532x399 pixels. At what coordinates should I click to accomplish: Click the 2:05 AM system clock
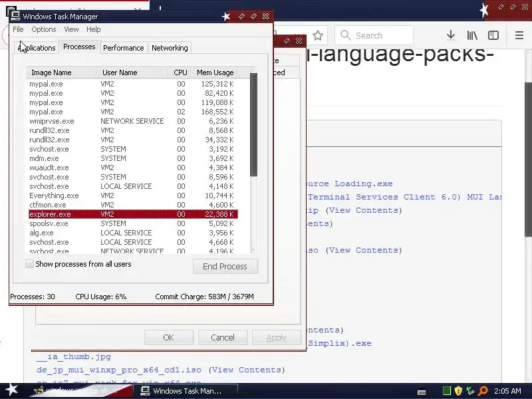[507, 391]
